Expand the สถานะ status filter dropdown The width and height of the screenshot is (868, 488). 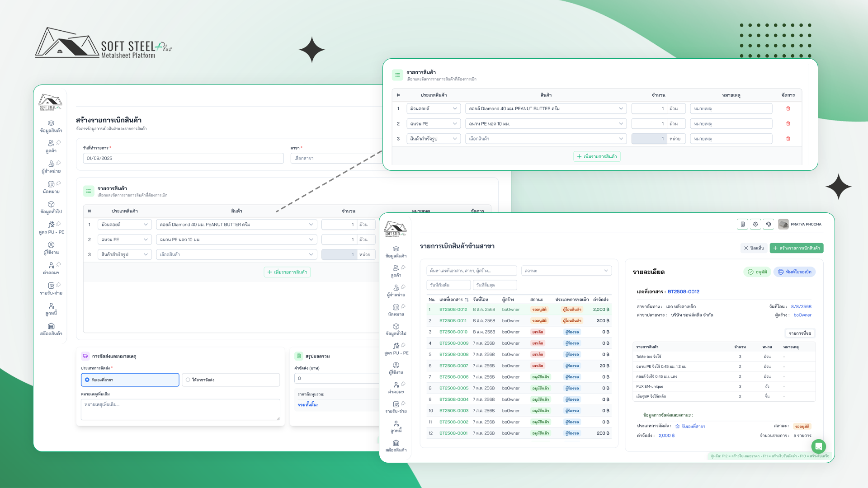pyautogui.click(x=566, y=271)
